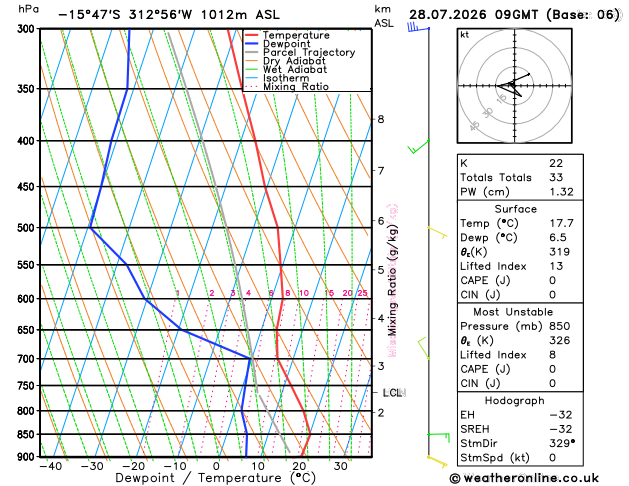
Task: Click the surface Lifted Index value '13'
Action: coord(556,266)
